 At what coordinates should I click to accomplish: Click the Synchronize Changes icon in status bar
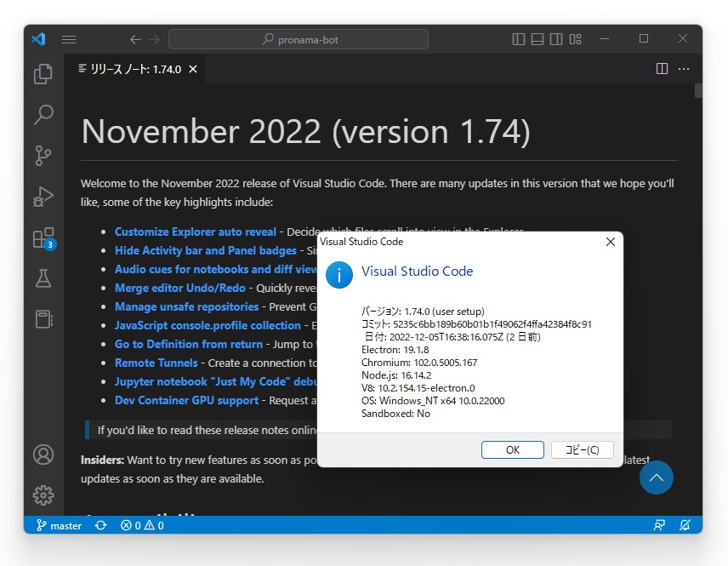tap(100, 525)
